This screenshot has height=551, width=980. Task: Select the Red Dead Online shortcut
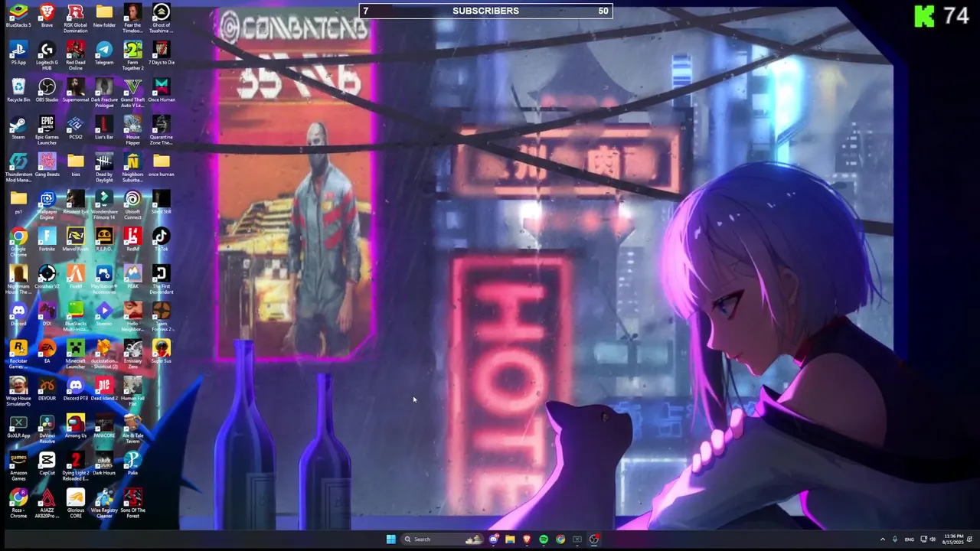click(x=75, y=56)
